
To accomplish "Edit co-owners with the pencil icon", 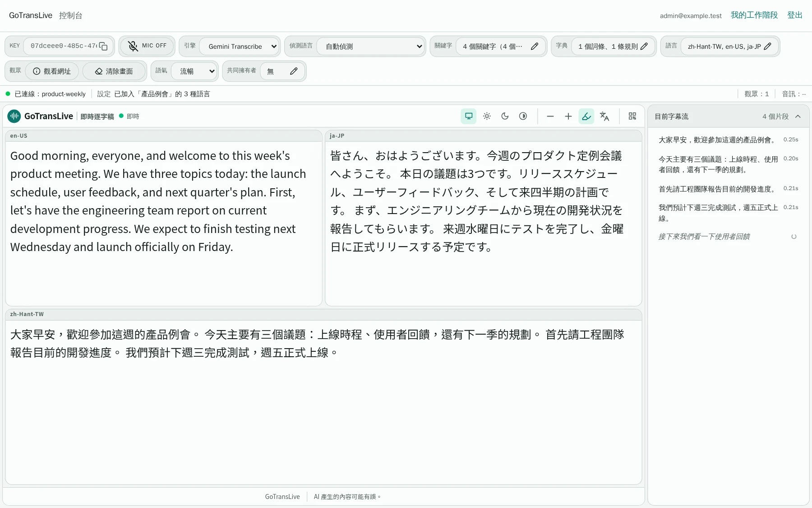I will point(294,71).
